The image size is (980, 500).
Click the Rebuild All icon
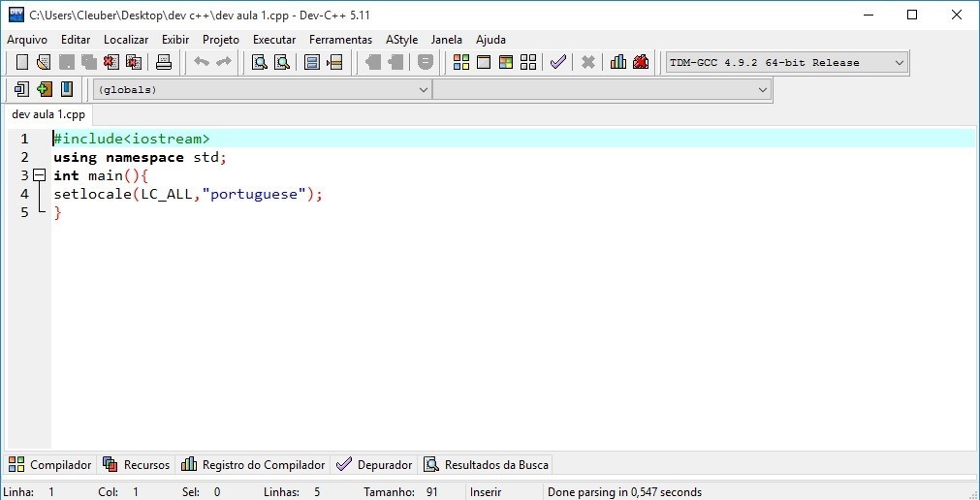pos(528,62)
